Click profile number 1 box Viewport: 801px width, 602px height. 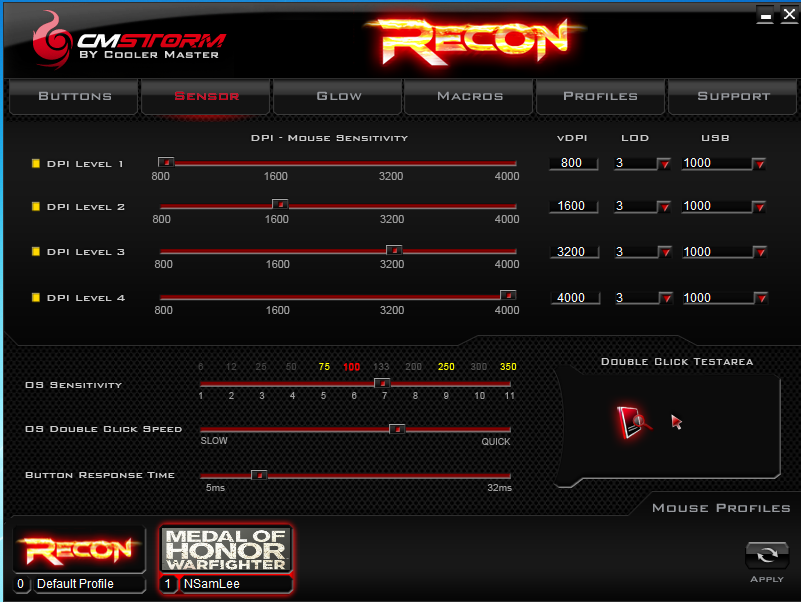coord(168,584)
